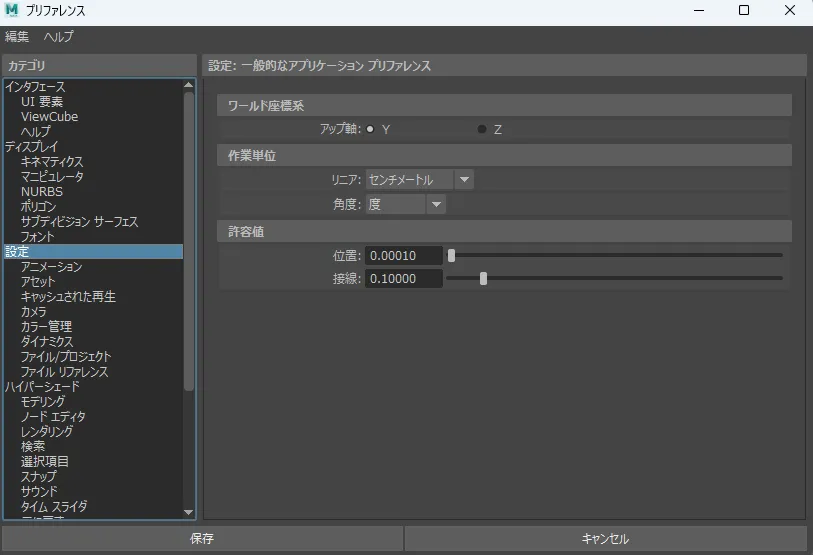Select the アニメーション category

click(x=51, y=267)
